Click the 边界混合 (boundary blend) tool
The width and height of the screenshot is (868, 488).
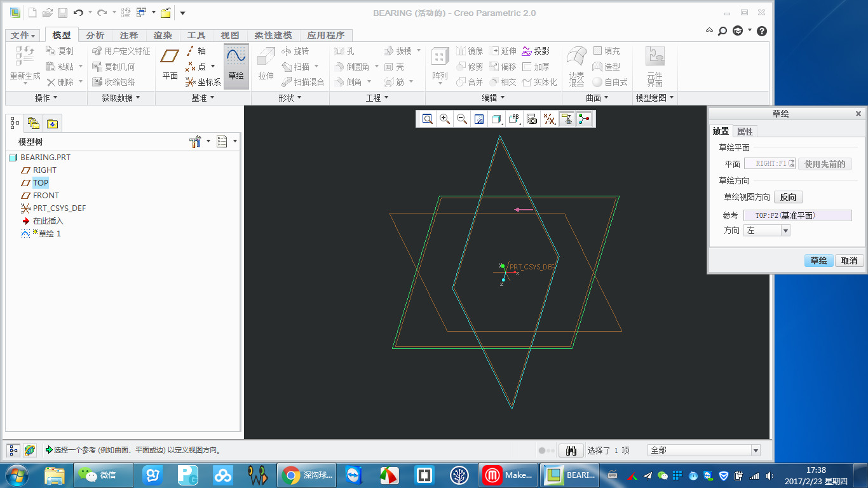pyautogui.click(x=576, y=66)
